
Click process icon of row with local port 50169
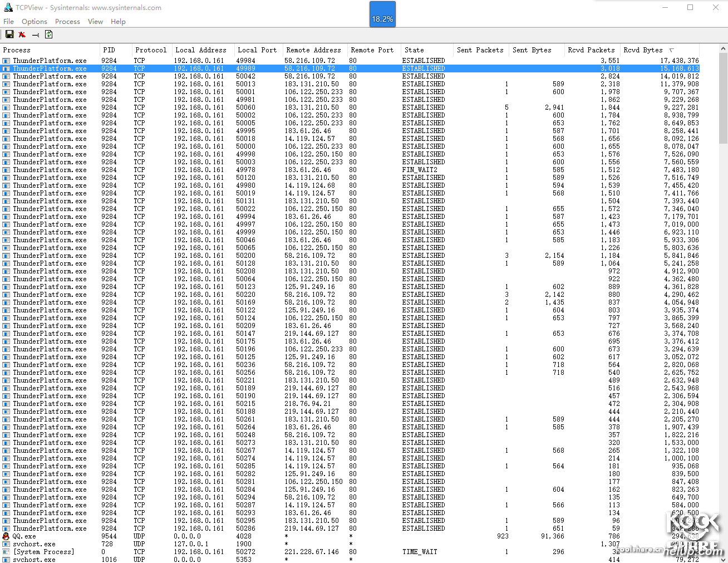click(6, 302)
